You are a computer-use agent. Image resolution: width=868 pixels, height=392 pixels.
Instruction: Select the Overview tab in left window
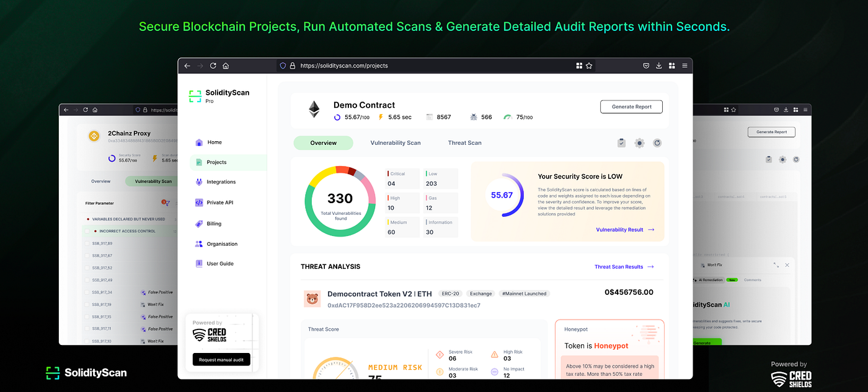[x=100, y=181]
